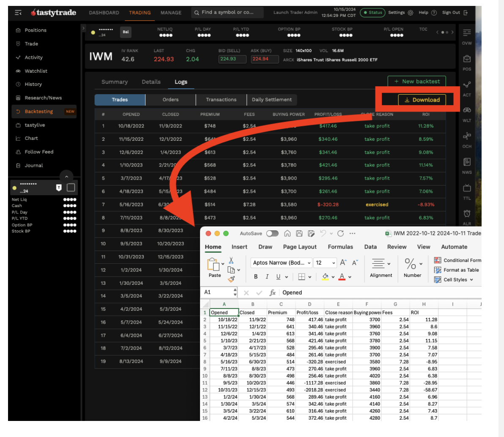Open the Borders dropdown arrow

[310, 277]
